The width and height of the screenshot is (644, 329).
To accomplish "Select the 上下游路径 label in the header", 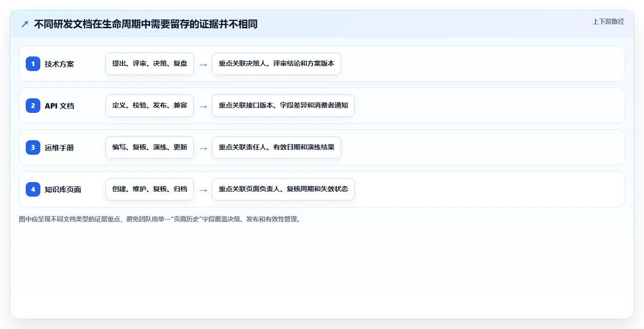I will (608, 21).
